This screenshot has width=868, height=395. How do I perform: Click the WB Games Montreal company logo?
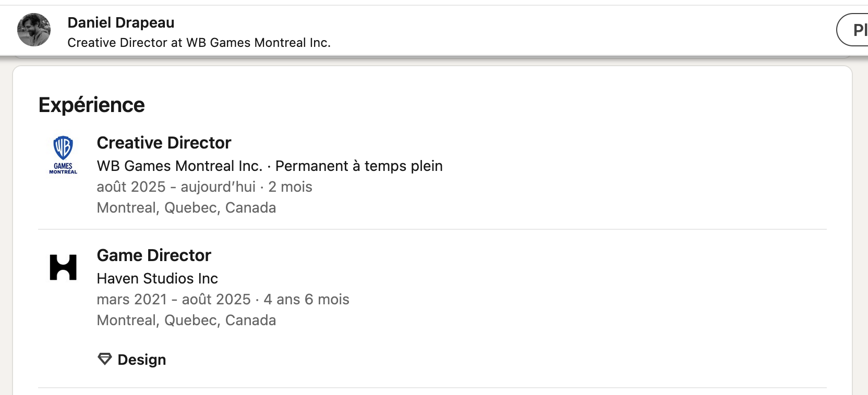tap(63, 155)
